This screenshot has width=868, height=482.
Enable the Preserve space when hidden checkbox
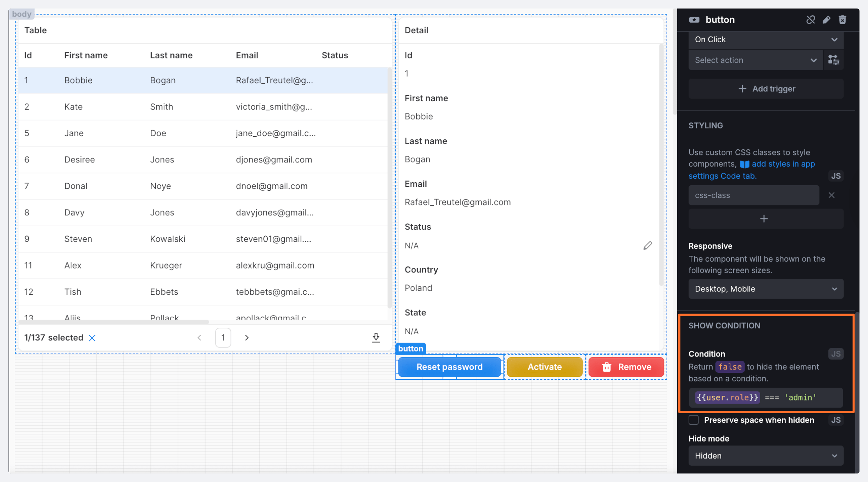click(x=694, y=420)
